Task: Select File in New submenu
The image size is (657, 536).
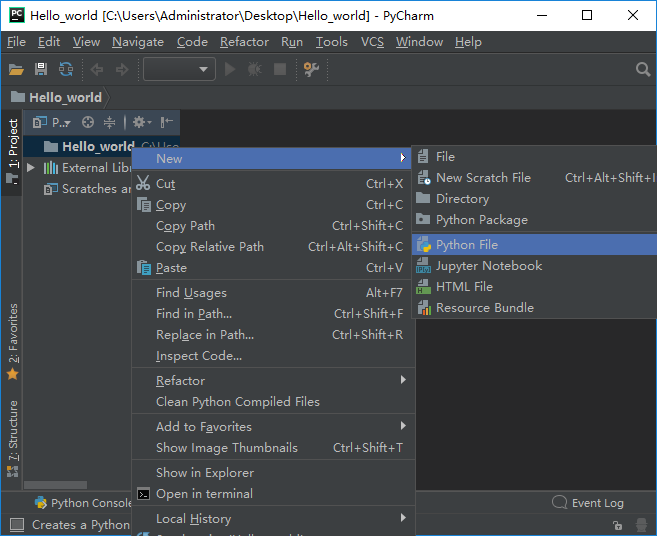Action: [535, 157]
